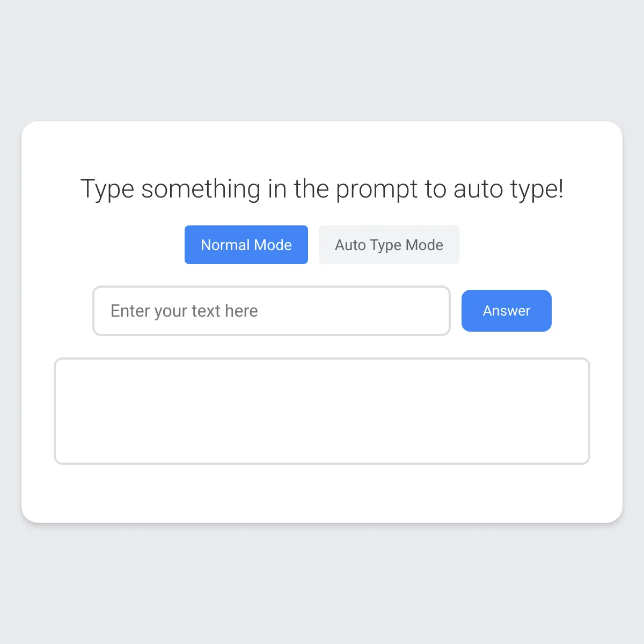Switch to Auto Type Mode
This screenshot has width=644, height=644.
[389, 245]
